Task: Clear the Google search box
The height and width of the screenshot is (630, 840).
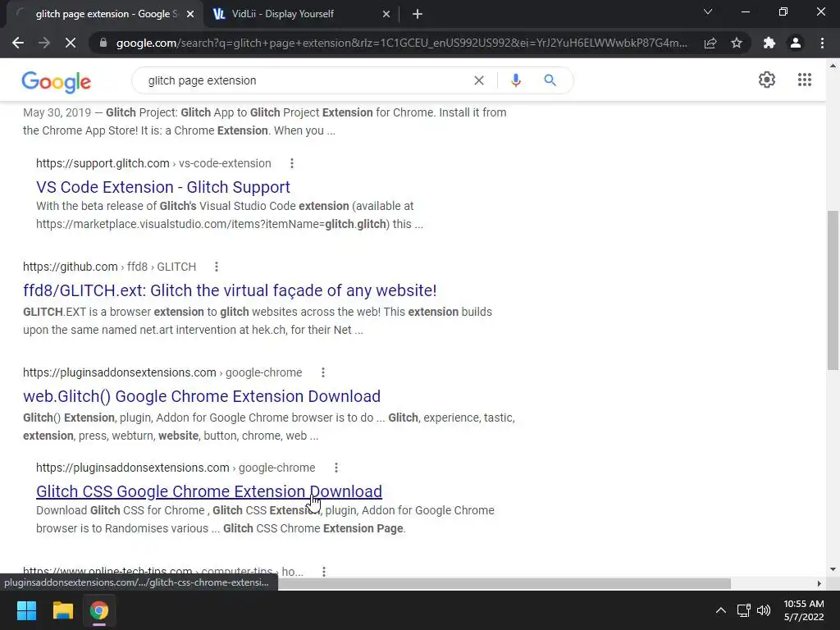Action: click(x=479, y=80)
